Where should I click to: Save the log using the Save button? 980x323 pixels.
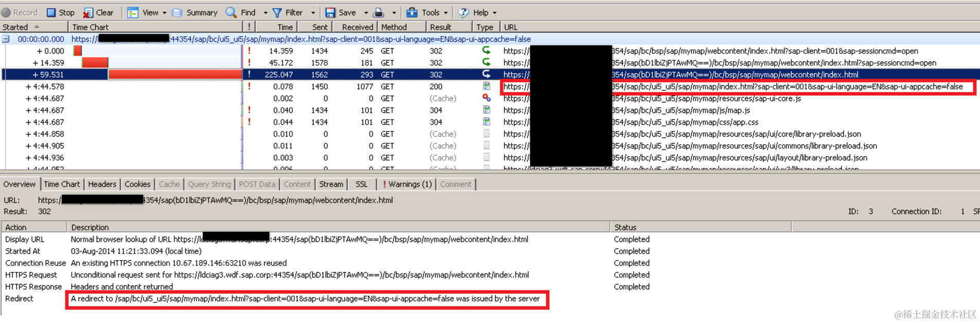(341, 12)
